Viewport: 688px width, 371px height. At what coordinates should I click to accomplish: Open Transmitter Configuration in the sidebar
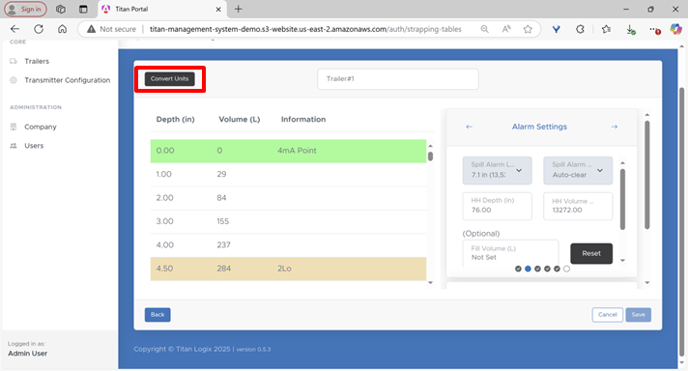[x=67, y=80]
